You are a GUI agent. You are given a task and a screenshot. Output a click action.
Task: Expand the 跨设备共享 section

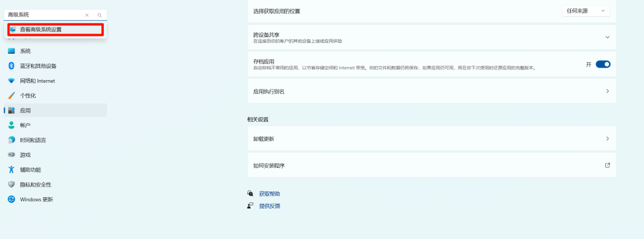[x=608, y=37]
